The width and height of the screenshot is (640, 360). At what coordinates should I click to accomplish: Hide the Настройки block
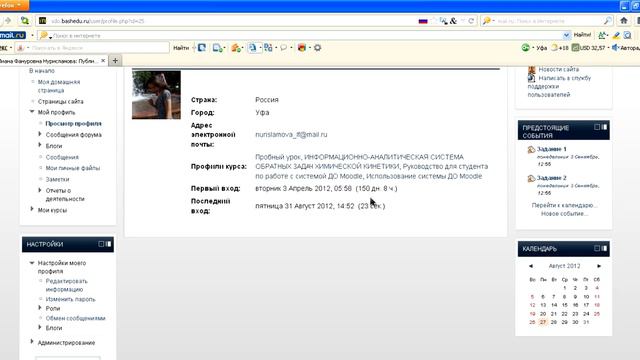point(101,244)
